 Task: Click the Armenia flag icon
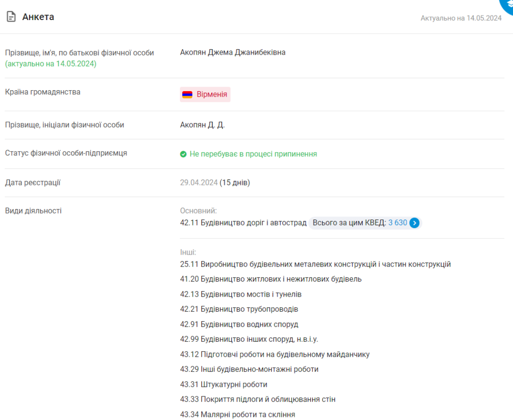pos(187,94)
